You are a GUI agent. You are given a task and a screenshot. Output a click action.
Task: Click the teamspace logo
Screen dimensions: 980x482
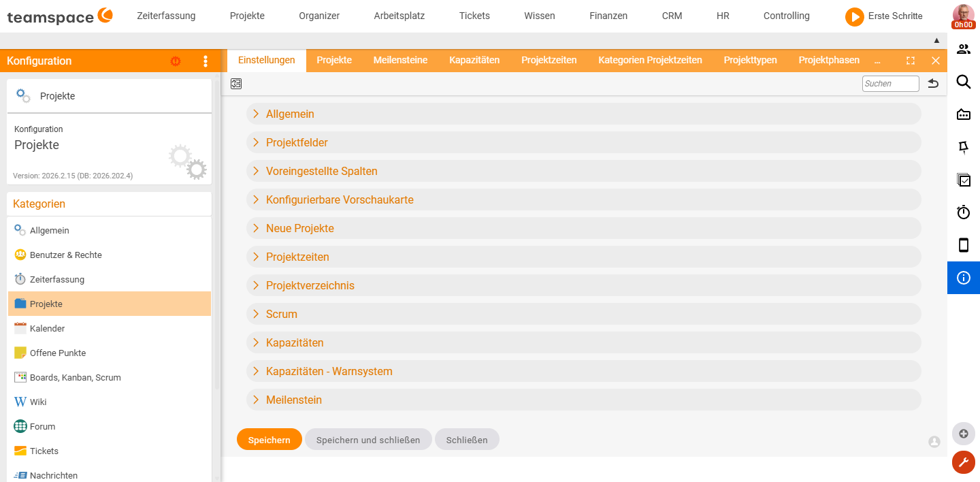pyautogui.click(x=60, y=16)
